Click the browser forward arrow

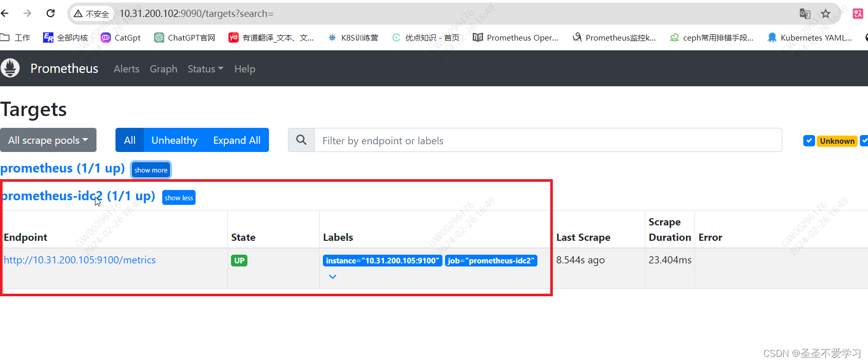coord(27,13)
